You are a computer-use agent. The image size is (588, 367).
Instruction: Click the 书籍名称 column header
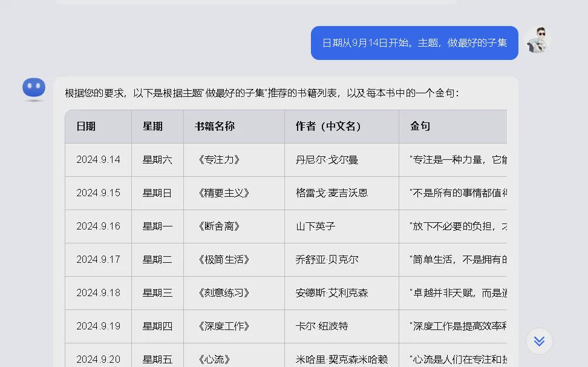pyautogui.click(x=216, y=126)
